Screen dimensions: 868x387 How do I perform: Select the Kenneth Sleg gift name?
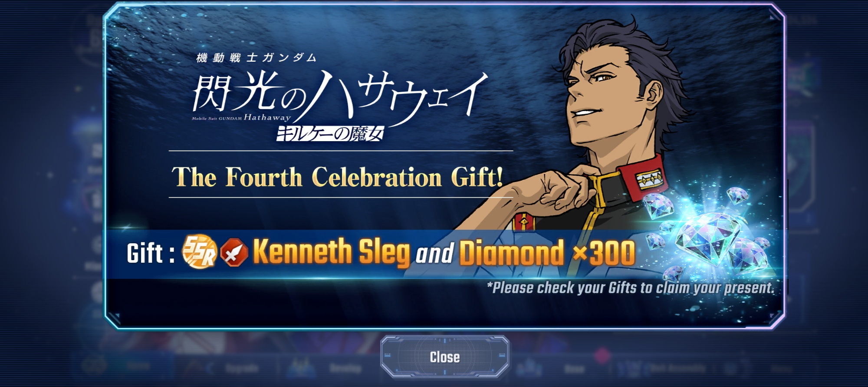(x=331, y=252)
